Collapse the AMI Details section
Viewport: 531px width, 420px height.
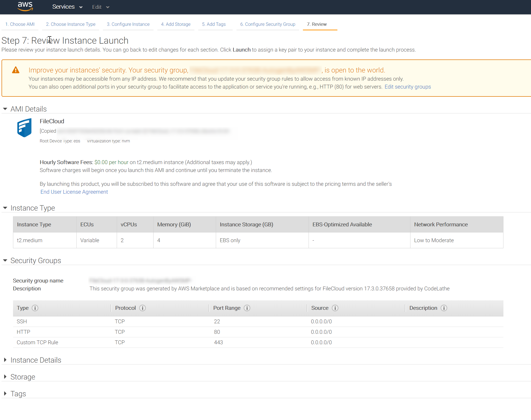pyautogui.click(x=5, y=109)
